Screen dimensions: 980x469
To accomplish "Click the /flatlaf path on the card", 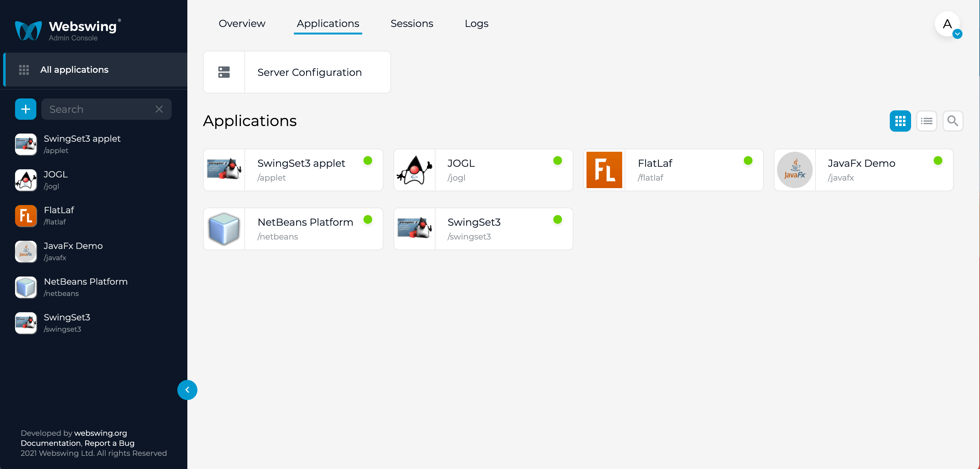I will tap(650, 178).
